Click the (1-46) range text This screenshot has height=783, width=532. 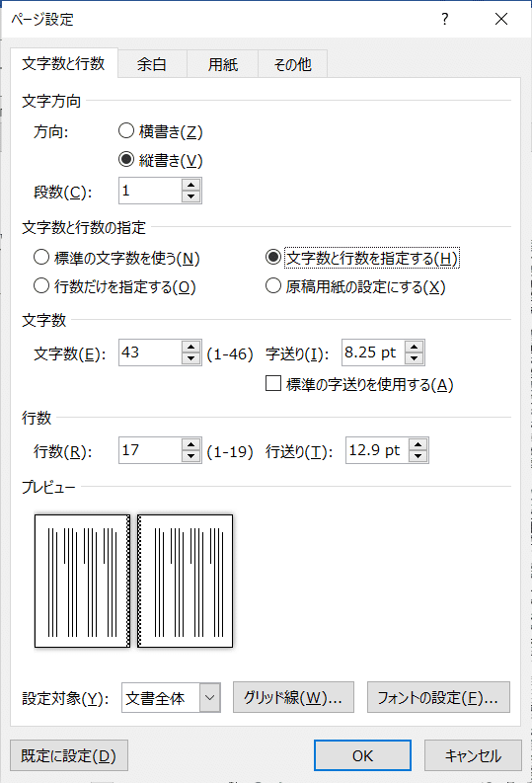click(x=230, y=354)
